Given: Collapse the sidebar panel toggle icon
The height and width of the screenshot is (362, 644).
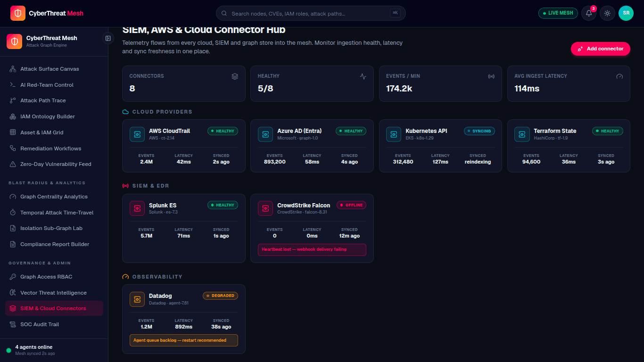Looking at the screenshot, I should [x=108, y=38].
